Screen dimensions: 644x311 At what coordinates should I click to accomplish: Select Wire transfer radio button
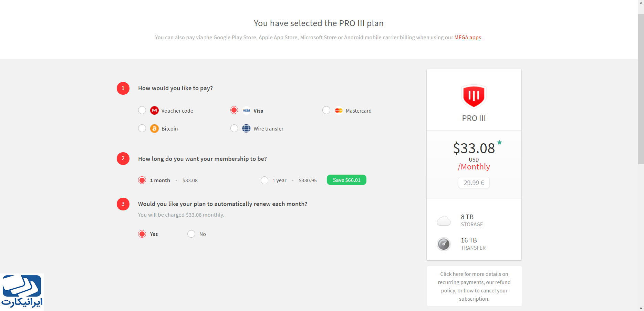(234, 128)
